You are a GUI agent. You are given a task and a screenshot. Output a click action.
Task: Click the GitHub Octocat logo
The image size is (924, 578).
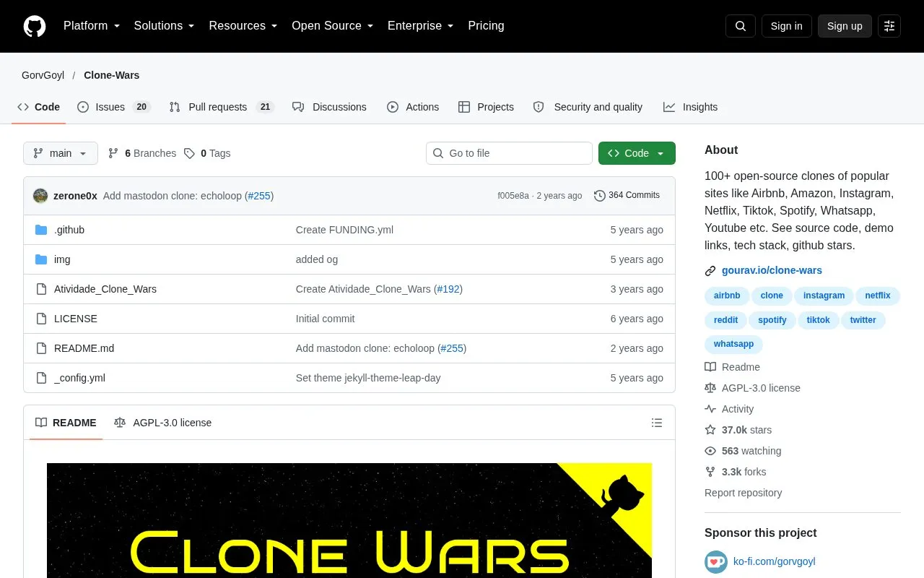35,26
